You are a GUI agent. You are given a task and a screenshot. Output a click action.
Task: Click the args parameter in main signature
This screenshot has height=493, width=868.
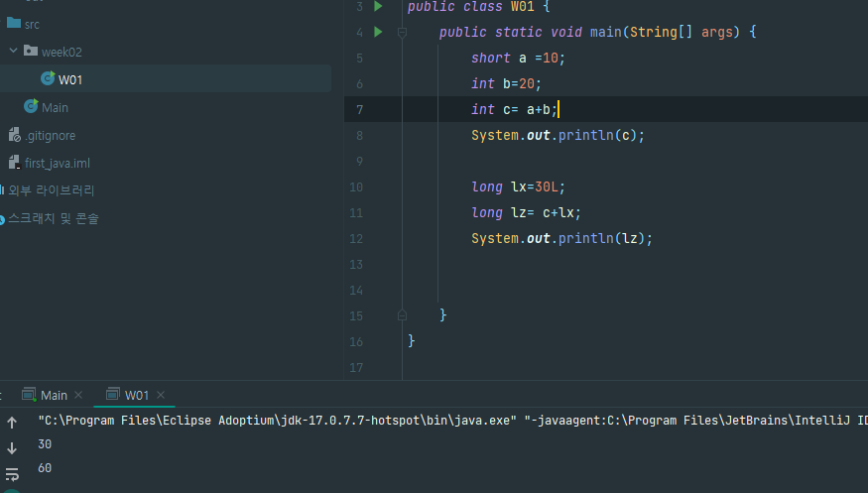pos(717,32)
